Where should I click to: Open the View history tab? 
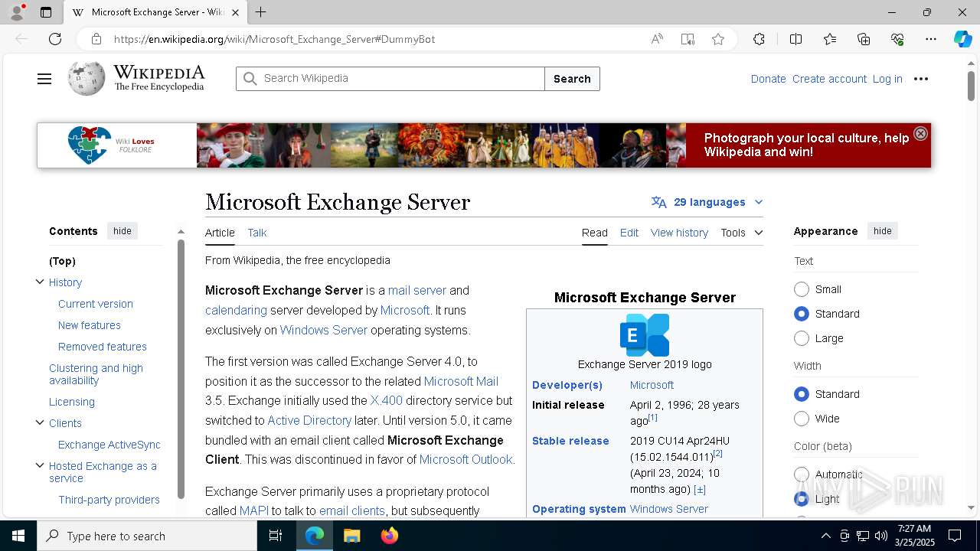[679, 233]
